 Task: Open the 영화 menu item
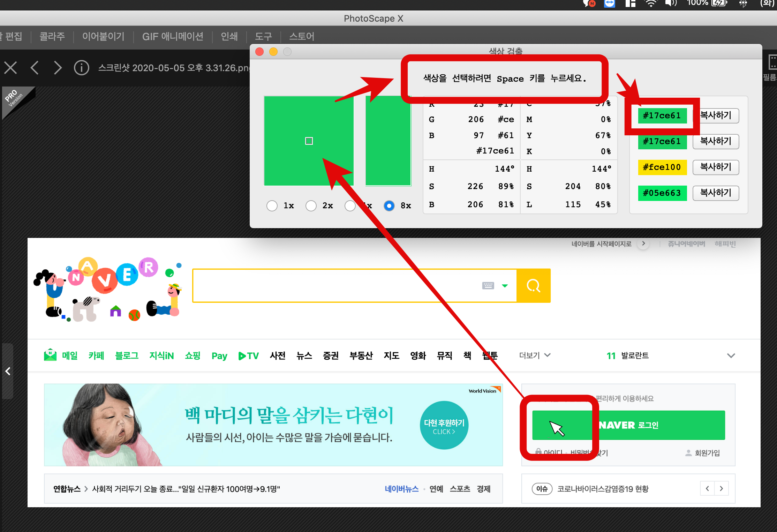[x=418, y=355]
